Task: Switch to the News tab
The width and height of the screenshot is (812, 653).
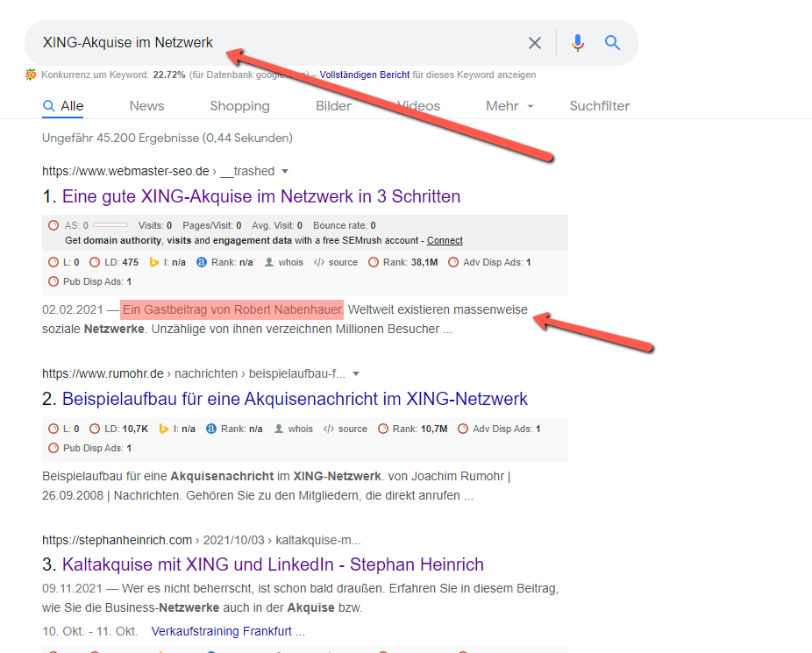Action: (x=146, y=106)
